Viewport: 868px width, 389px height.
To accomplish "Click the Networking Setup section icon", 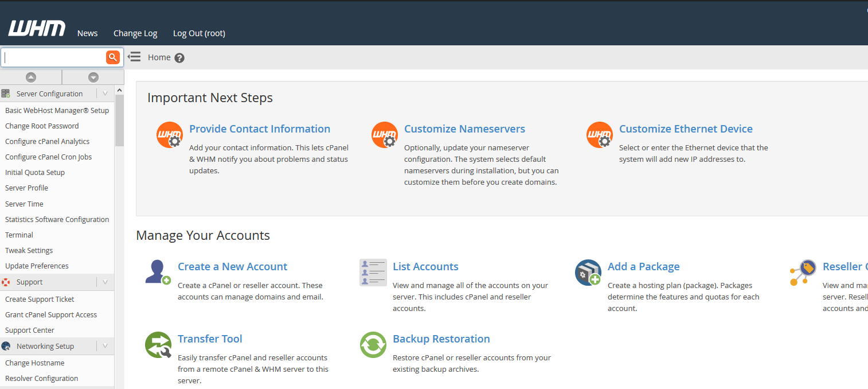I will 6,347.
